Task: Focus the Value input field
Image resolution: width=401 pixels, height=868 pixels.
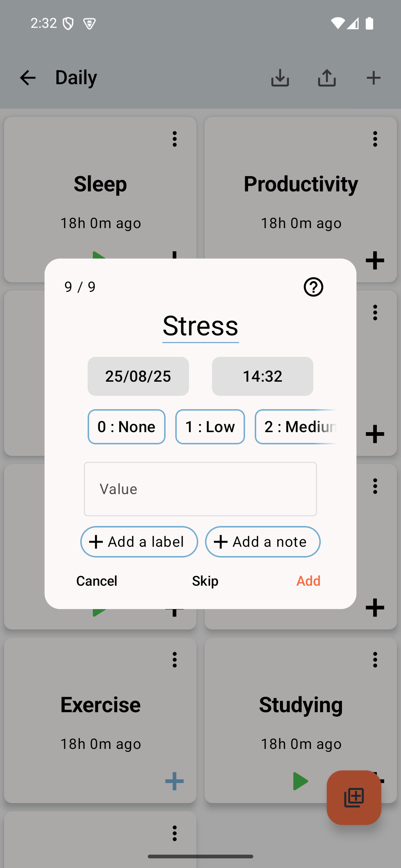Action: (200, 489)
